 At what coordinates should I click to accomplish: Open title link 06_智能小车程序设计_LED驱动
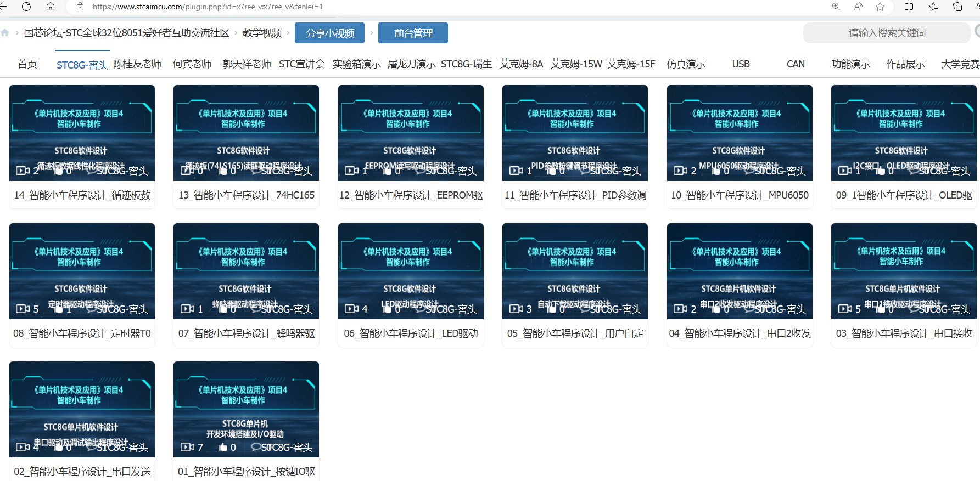point(411,333)
